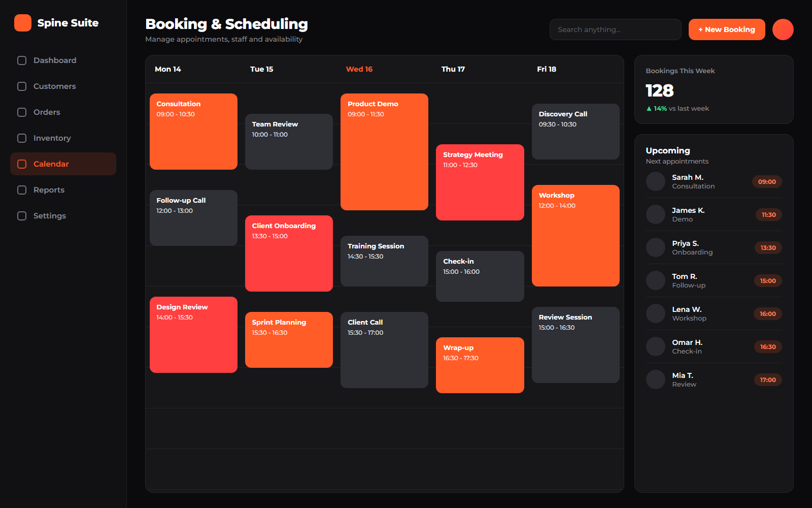
Task: Open the Check-in 15:00 event
Action: (480, 276)
